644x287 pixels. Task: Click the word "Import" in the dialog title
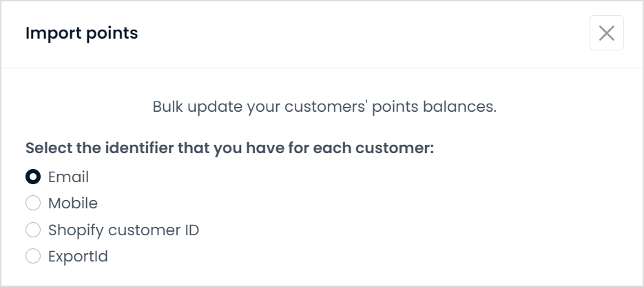coord(54,33)
